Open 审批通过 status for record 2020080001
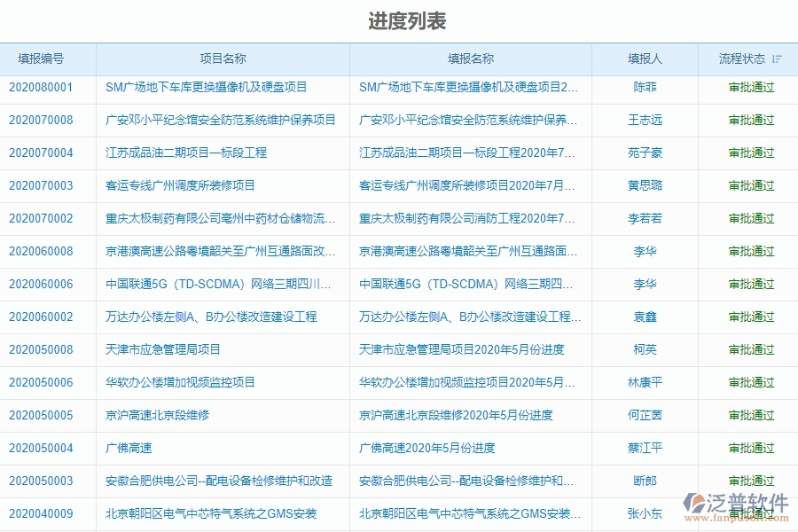 751,87
